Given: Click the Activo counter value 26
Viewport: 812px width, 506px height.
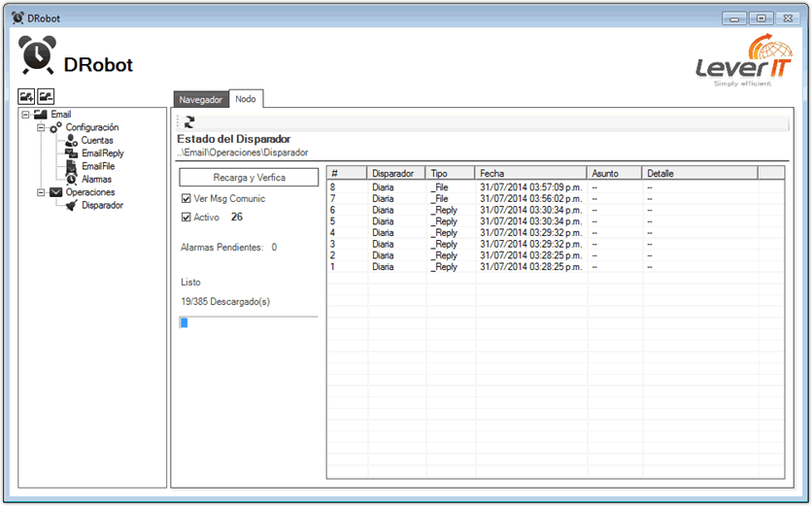Looking at the screenshot, I should (237, 217).
